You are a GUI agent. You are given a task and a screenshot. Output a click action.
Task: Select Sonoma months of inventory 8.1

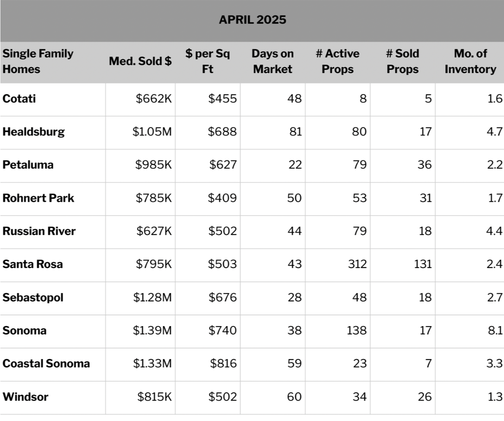495,330
